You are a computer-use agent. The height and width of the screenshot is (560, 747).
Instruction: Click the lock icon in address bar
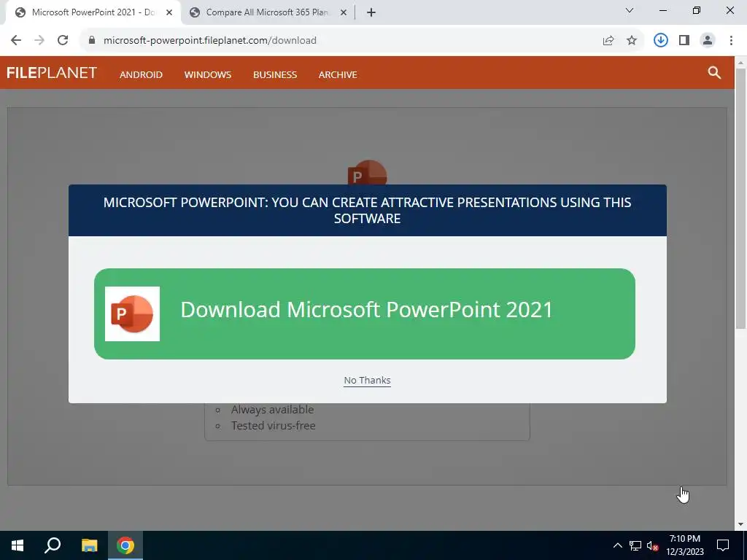click(92, 40)
